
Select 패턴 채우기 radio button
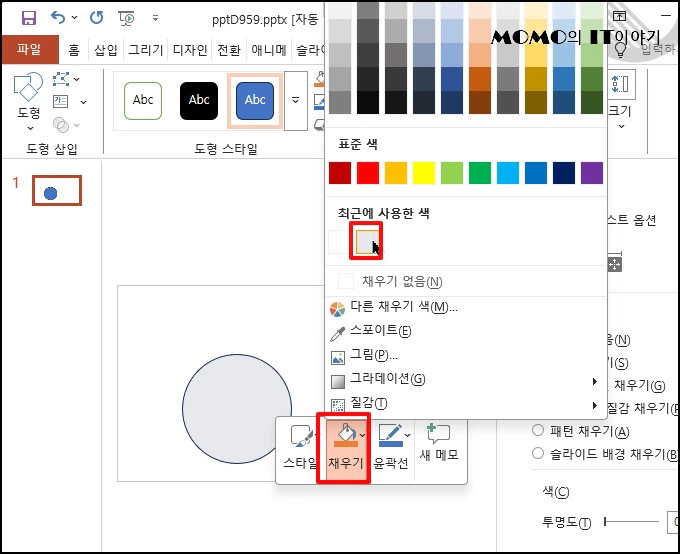[x=538, y=430]
